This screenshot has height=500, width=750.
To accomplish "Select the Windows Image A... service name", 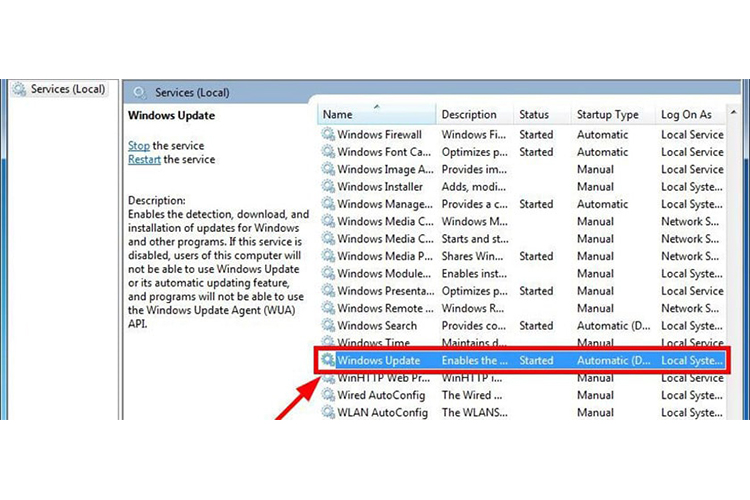I will coord(385,169).
